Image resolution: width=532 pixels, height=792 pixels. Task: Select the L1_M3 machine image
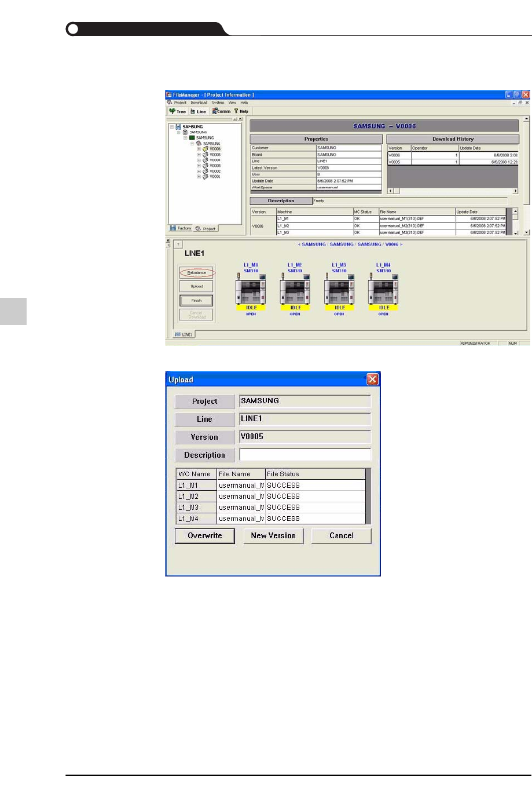click(x=339, y=289)
